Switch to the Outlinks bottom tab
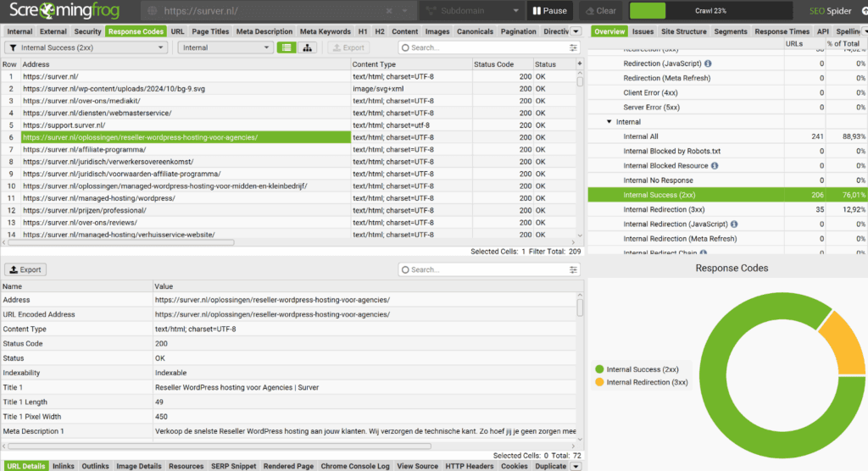Image resolution: width=868 pixels, height=471 pixels. [95, 466]
